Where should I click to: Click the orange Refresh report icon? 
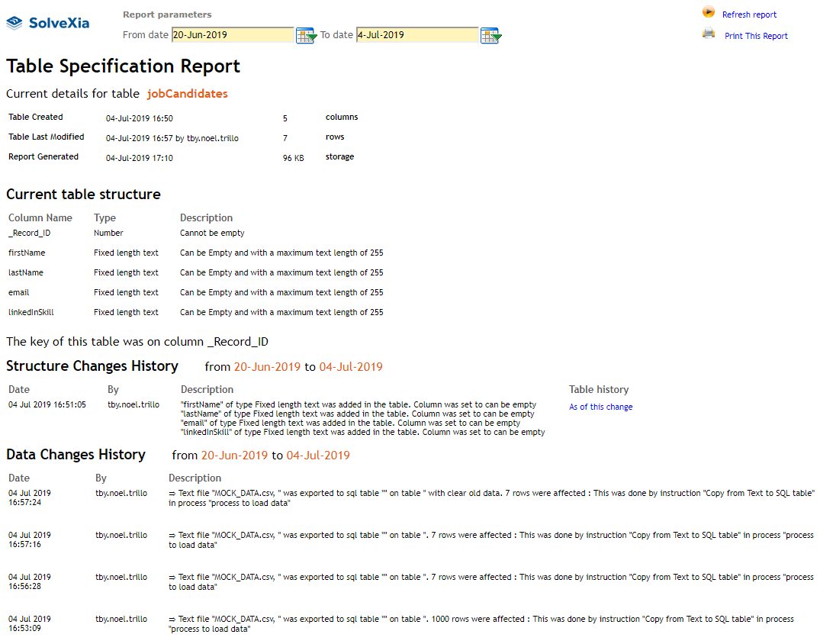(709, 13)
